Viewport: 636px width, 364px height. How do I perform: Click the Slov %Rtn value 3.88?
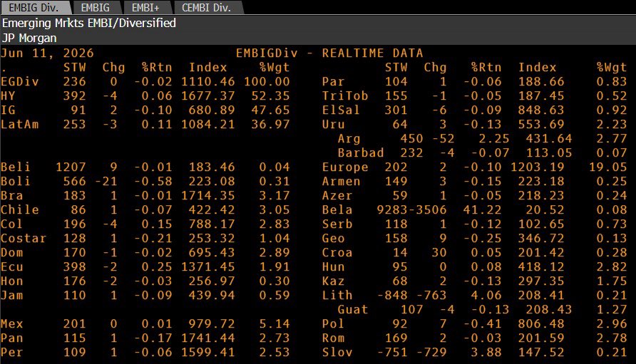point(486,352)
